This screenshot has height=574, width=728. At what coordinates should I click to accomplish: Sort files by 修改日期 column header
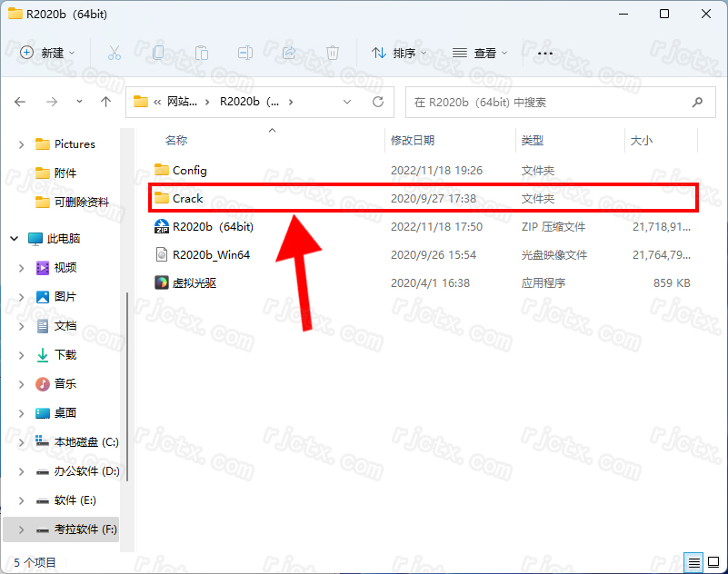[413, 141]
